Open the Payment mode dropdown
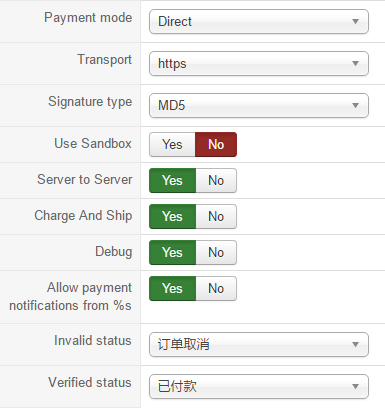This screenshot has height=416, width=385. (259, 22)
